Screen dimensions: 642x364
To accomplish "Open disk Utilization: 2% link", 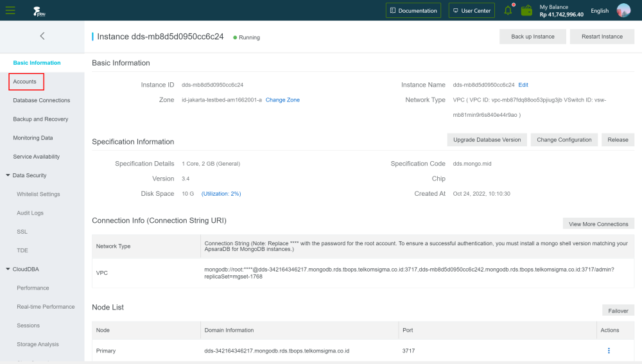I will coord(221,194).
